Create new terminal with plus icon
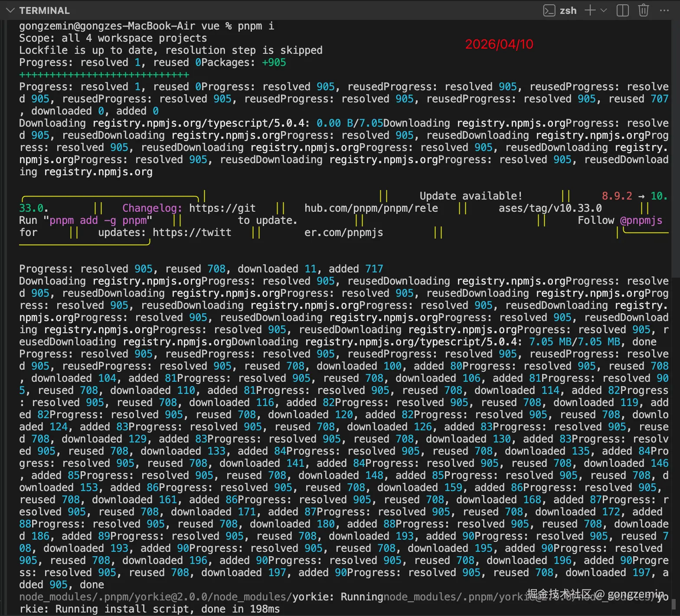The width and height of the screenshot is (680, 616). pos(590,10)
